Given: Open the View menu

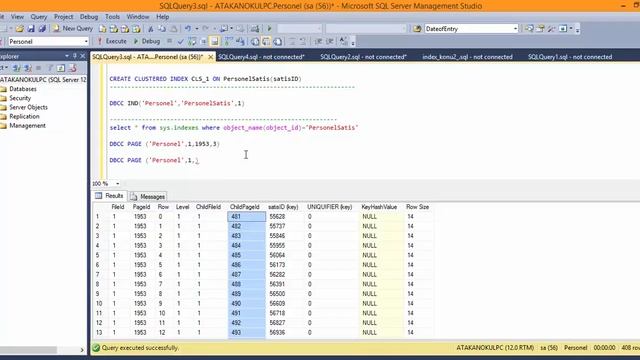Looking at the screenshot, I should click(x=17, y=17).
